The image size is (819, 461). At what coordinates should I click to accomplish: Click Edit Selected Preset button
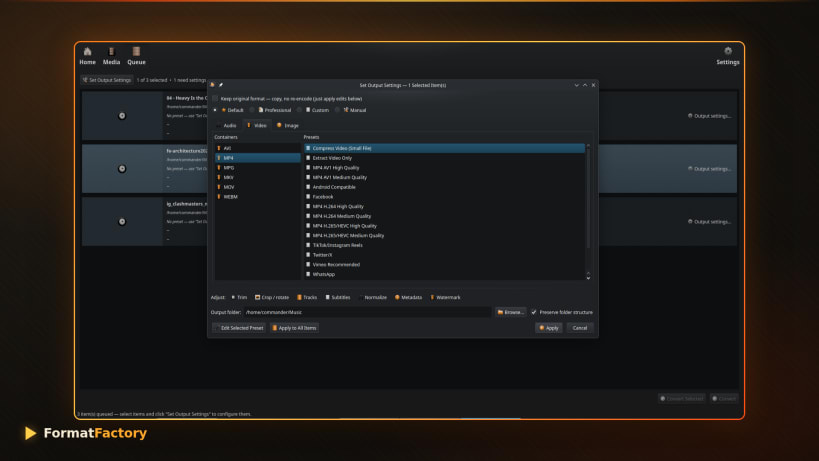[x=239, y=328]
